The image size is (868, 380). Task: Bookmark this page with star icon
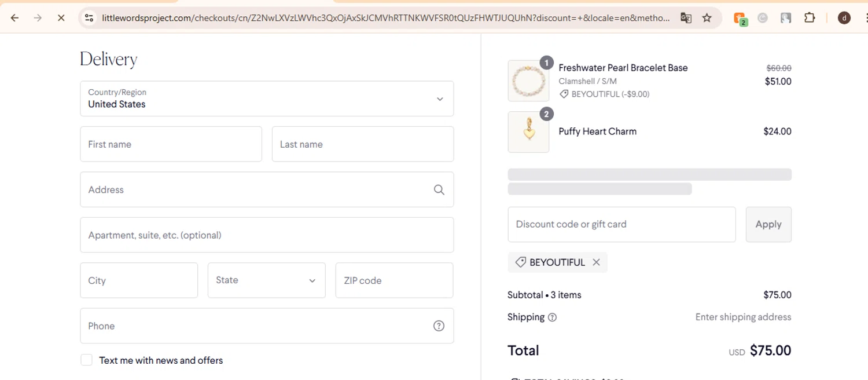click(x=707, y=18)
